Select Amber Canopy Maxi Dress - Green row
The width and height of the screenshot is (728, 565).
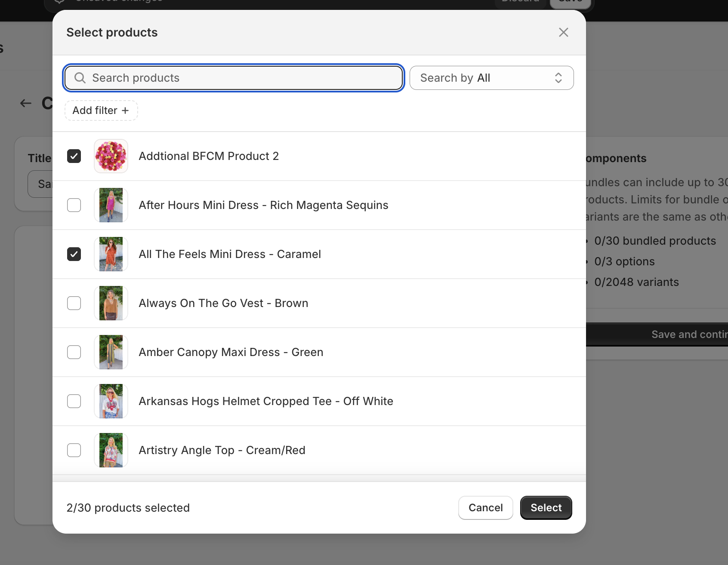click(x=231, y=352)
